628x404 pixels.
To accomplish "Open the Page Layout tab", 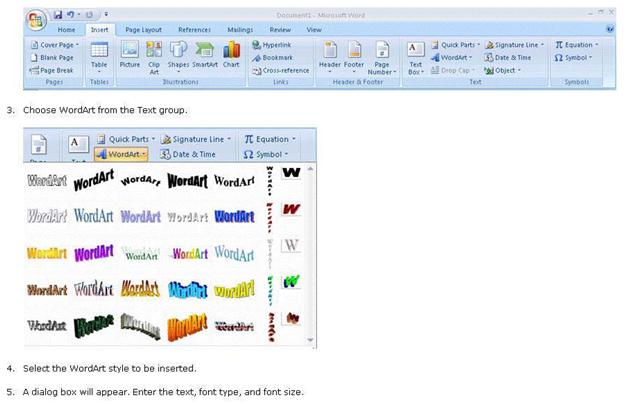I will click(x=143, y=30).
